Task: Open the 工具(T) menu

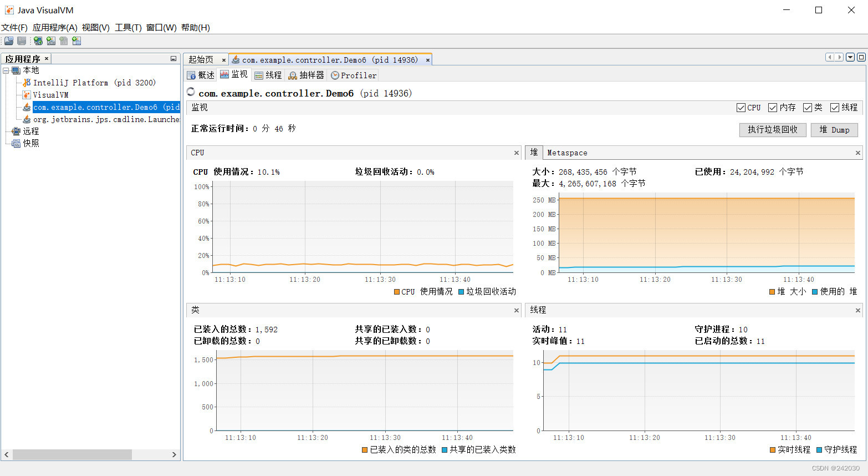Action: [x=128, y=28]
